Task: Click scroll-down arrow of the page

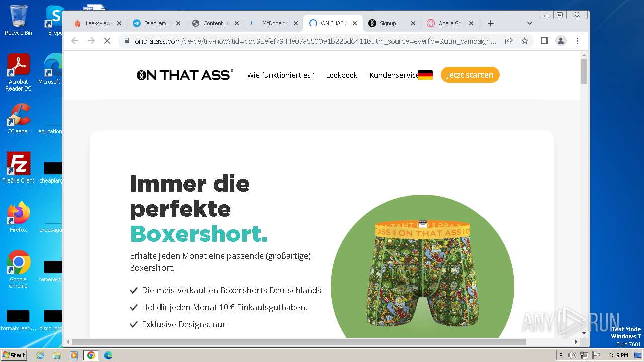Action: point(584,333)
